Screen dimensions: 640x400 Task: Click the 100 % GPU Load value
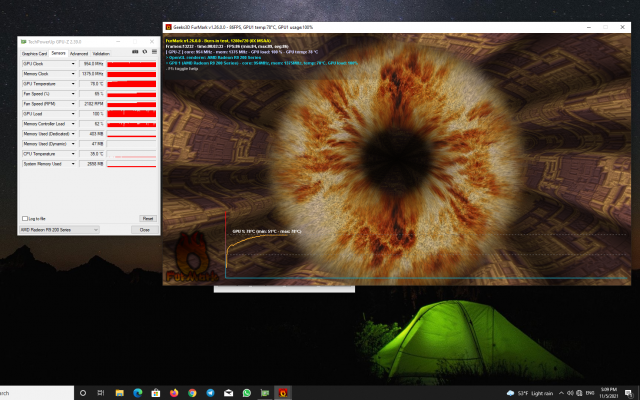point(92,114)
